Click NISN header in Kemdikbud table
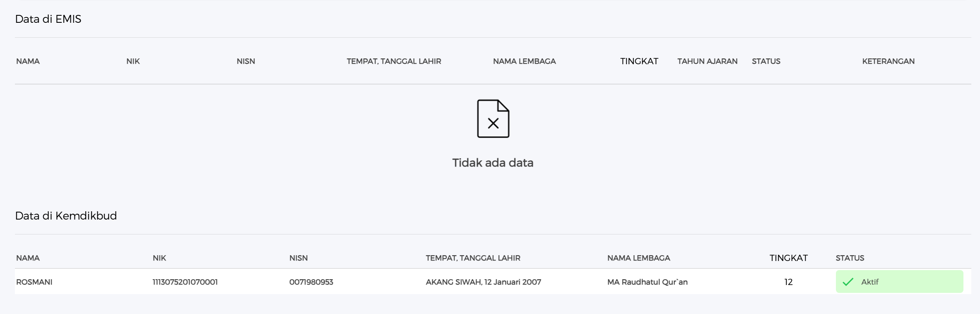The image size is (980, 314). click(x=298, y=258)
